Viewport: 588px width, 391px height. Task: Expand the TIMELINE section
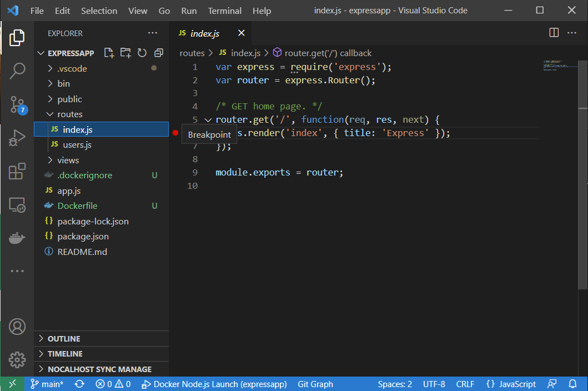(x=101, y=354)
